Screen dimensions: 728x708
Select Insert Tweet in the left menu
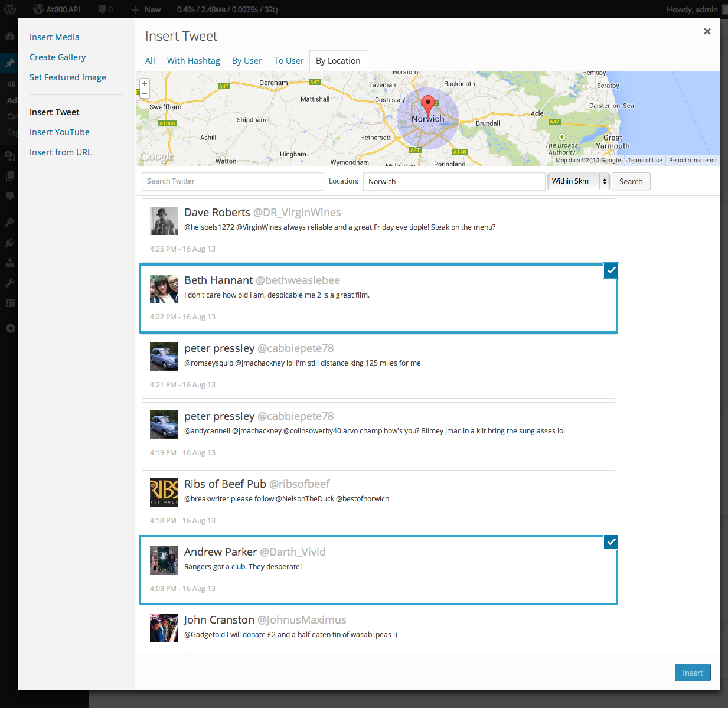tap(54, 112)
